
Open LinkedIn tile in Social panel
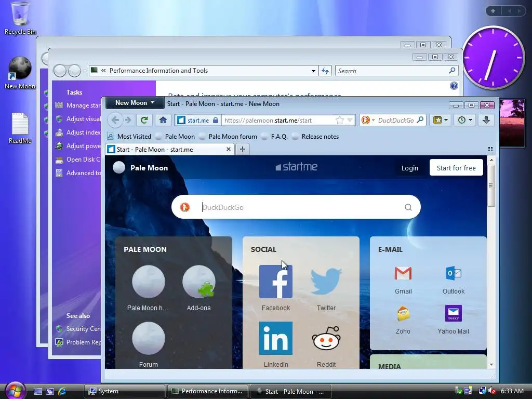tap(276, 338)
